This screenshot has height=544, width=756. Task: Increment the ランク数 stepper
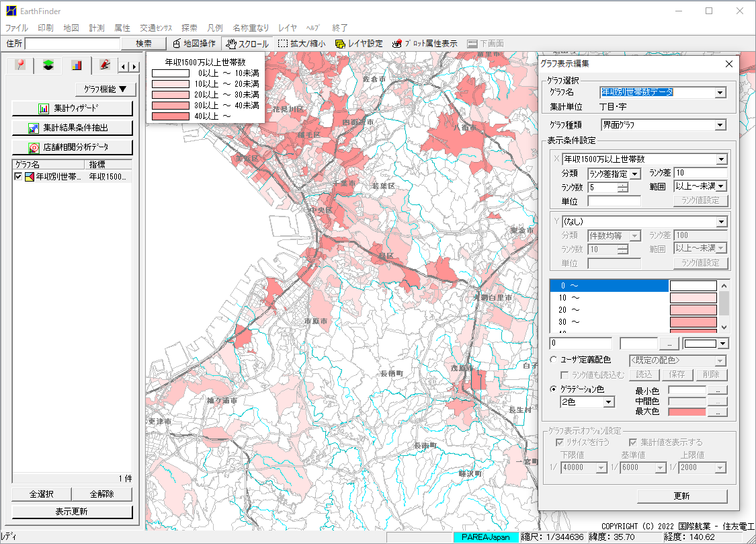click(623, 184)
